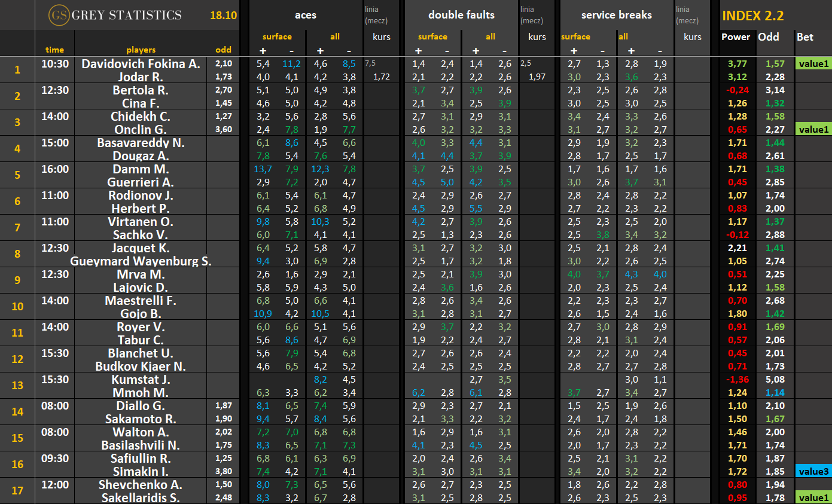Click the "players" column header
The width and height of the screenshot is (832, 504).
141,50
